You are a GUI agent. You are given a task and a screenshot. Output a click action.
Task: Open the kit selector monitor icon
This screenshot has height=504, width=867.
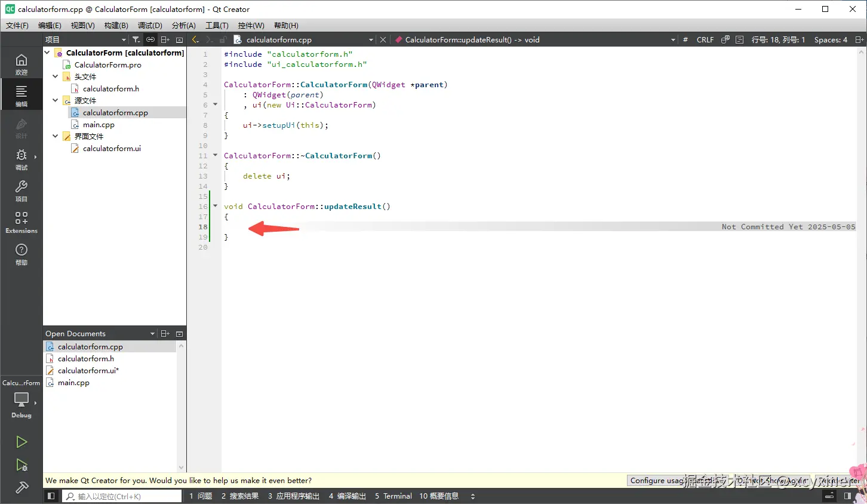tap(21, 399)
